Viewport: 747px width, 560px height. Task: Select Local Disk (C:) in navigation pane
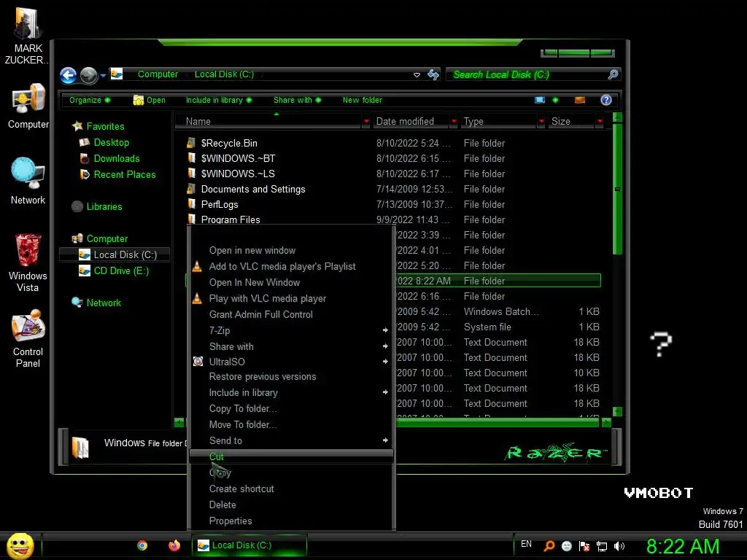point(115,254)
